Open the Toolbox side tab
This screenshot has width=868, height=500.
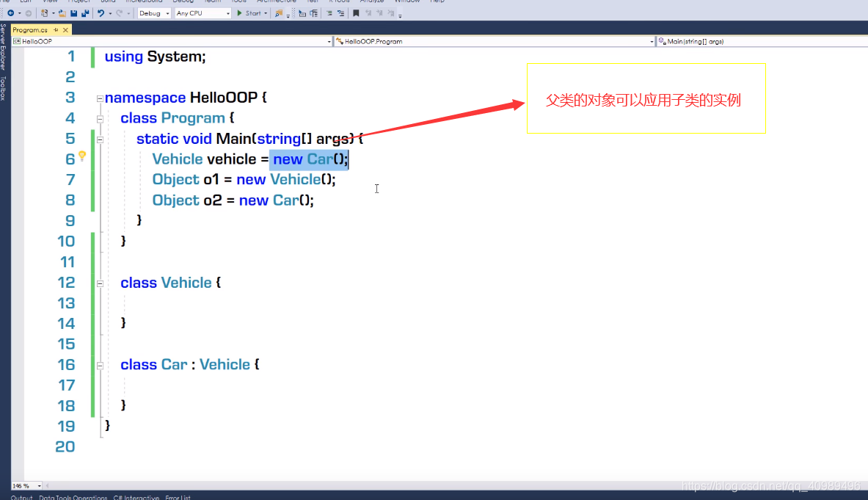pyautogui.click(x=4, y=89)
